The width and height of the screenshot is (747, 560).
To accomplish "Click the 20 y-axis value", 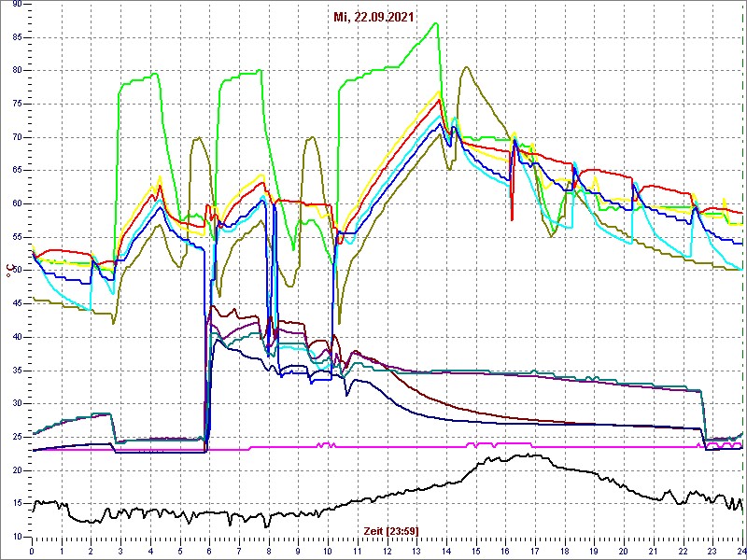I will point(16,470).
